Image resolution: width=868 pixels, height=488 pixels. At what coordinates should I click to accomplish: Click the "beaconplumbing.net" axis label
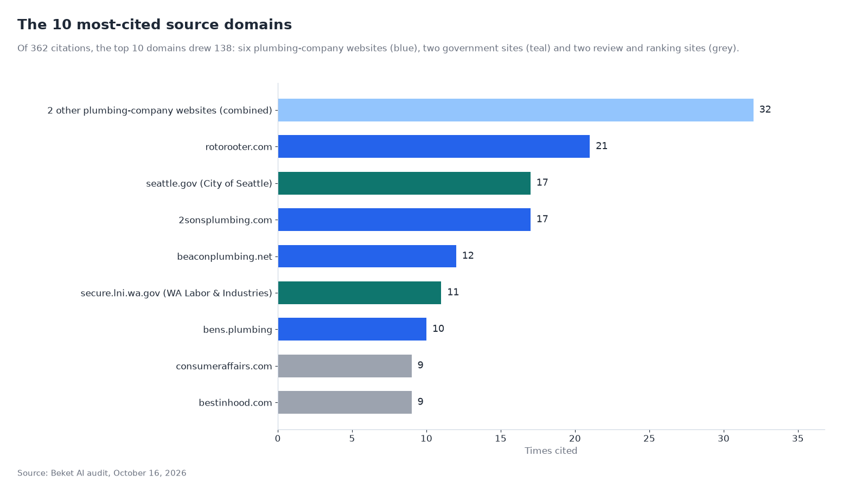[225, 256]
